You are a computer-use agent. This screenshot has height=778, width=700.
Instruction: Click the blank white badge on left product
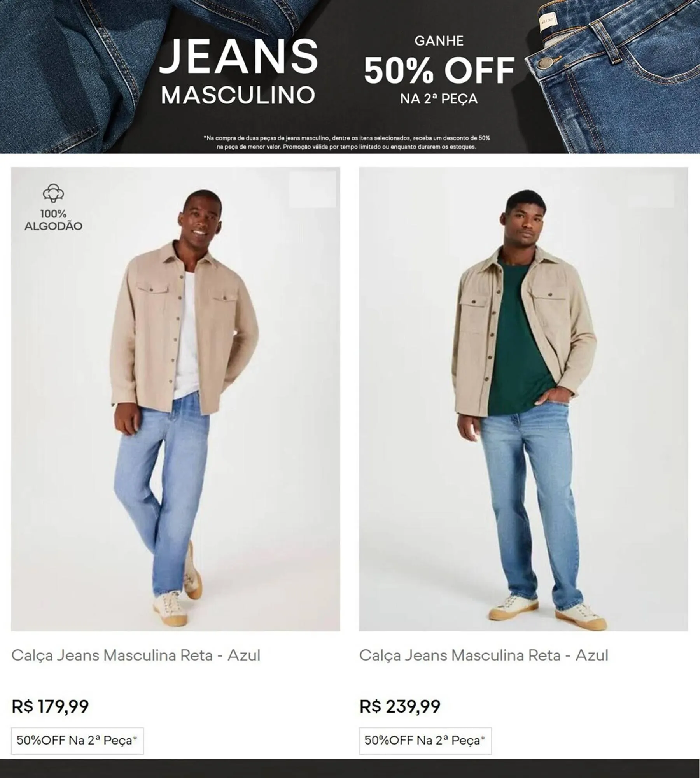pos(313,189)
